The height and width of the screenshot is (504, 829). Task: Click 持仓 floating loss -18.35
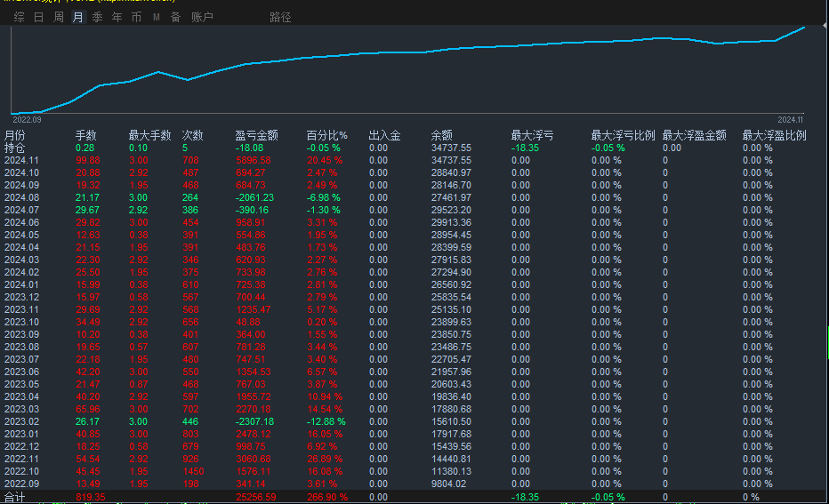(525, 148)
